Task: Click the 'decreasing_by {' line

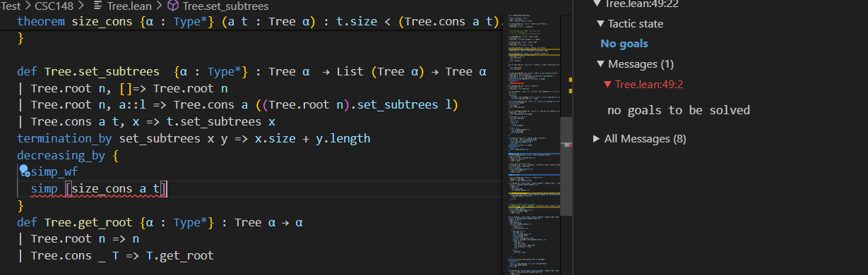Action: click(67, 155)
